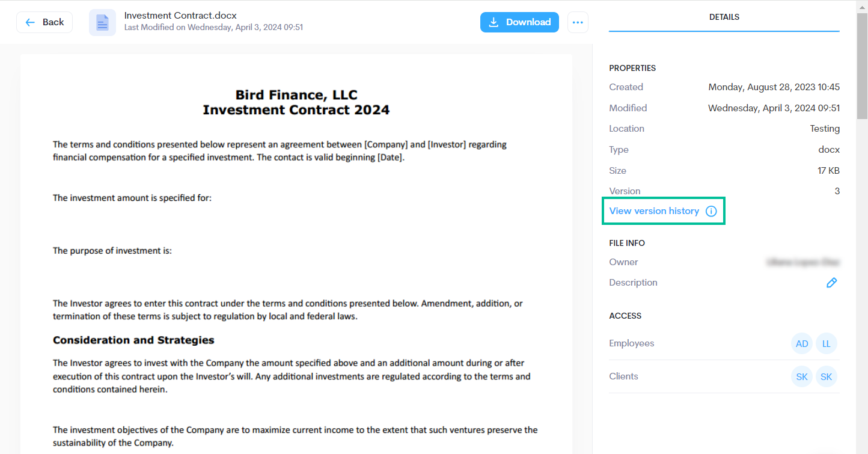
Task: Click the Back arrow button
Action: point(44,22)
